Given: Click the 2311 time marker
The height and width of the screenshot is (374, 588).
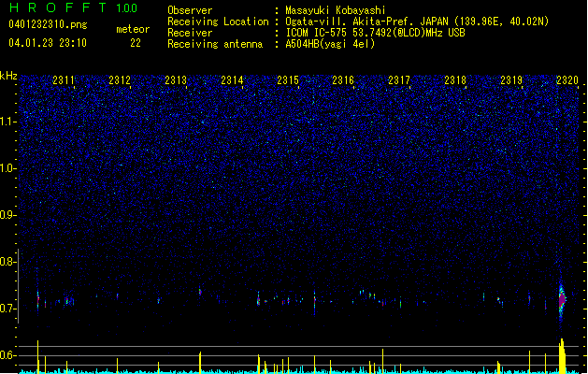Looking at the screenshot, I should (x=64, y=79).
